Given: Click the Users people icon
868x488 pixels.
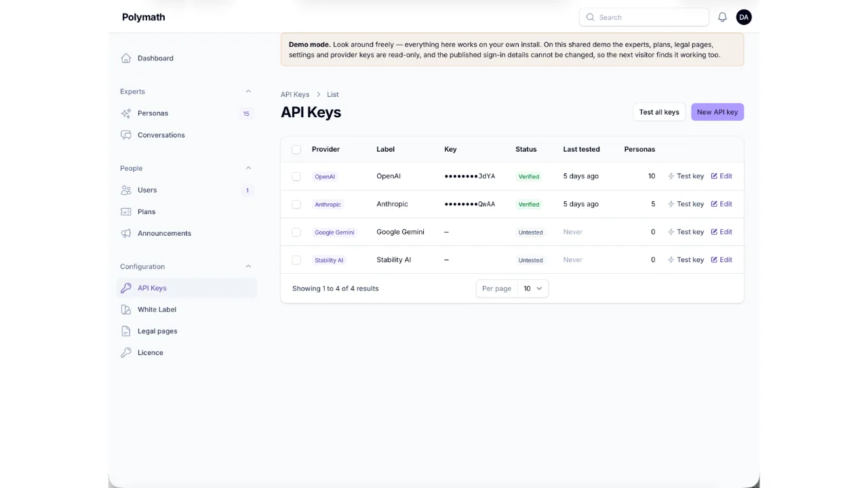Looking at the screenshot, I should pos(126,190).
